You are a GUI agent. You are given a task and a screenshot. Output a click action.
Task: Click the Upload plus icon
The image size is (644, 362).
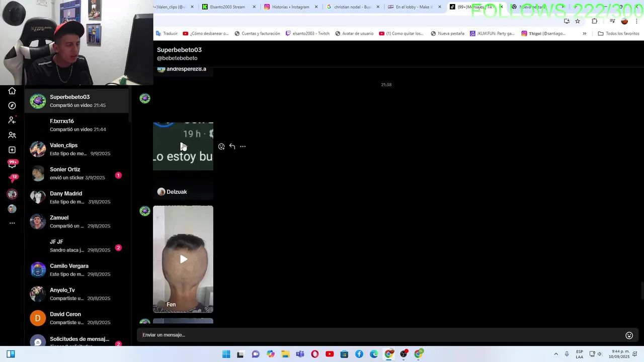point(12,150)
